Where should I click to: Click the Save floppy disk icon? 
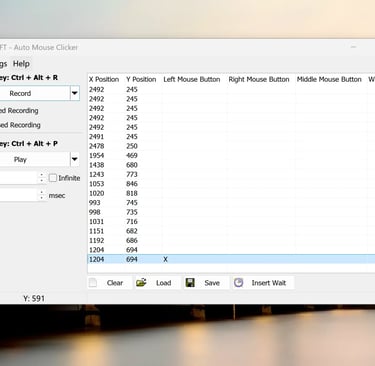[190, 283]
